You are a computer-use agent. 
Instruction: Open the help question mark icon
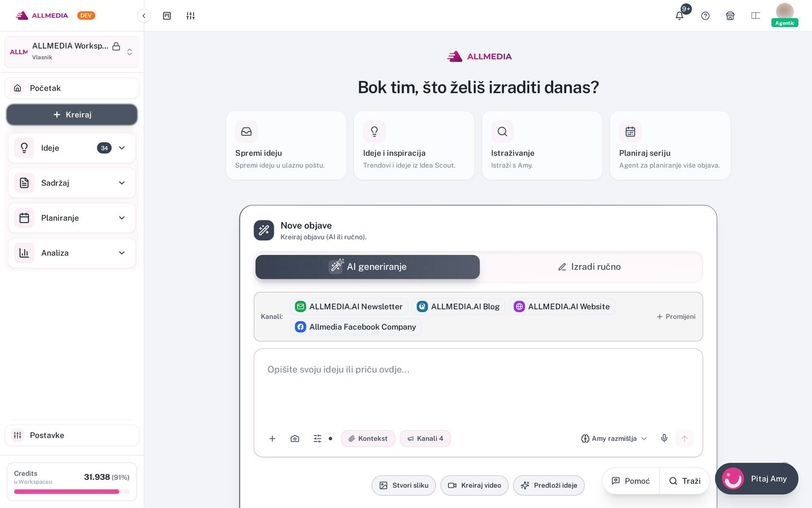point(705,16)
